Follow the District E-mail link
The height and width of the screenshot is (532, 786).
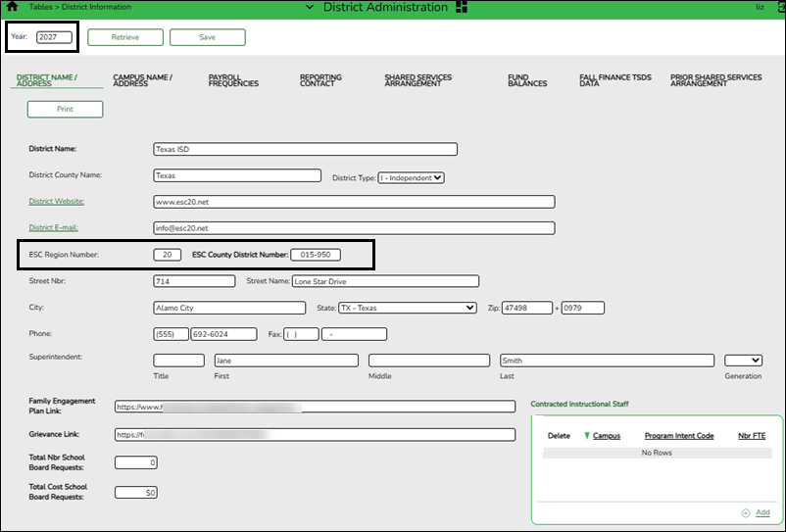[x=54, y=227]
